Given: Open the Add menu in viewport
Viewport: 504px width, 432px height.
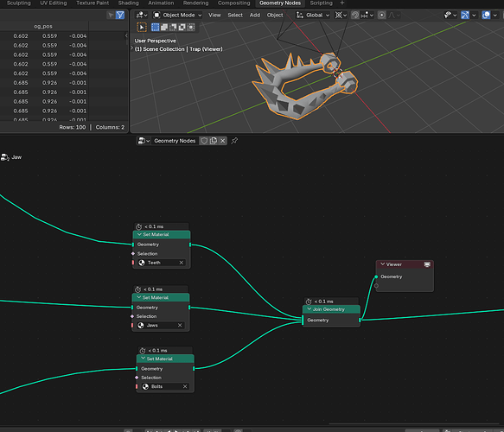Looking at the screenshot, I should click(x=254, y=15).
